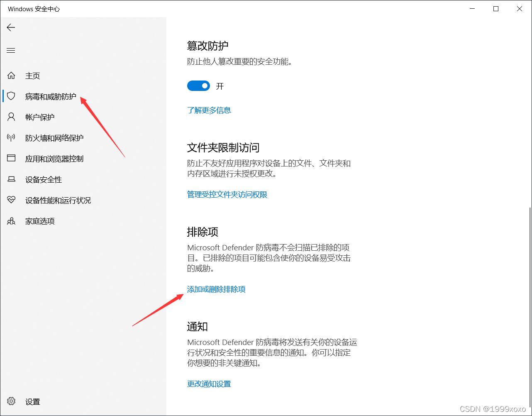Screen dimensions: 532x416
Task: Click the home icon beside 主页
Action: click(x=11, y=76)
